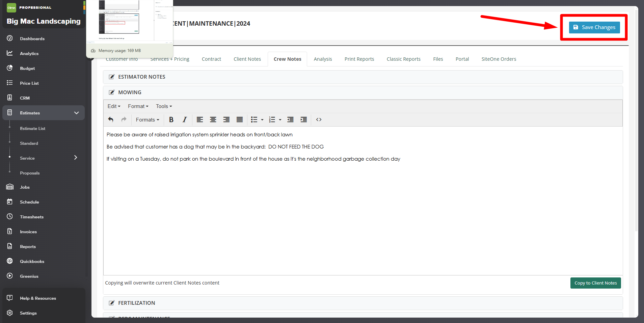Image resolution: width=644 pixels, height=323 pixels.
Task: Expand the Service submenu arrow
Action: (76, 158)
